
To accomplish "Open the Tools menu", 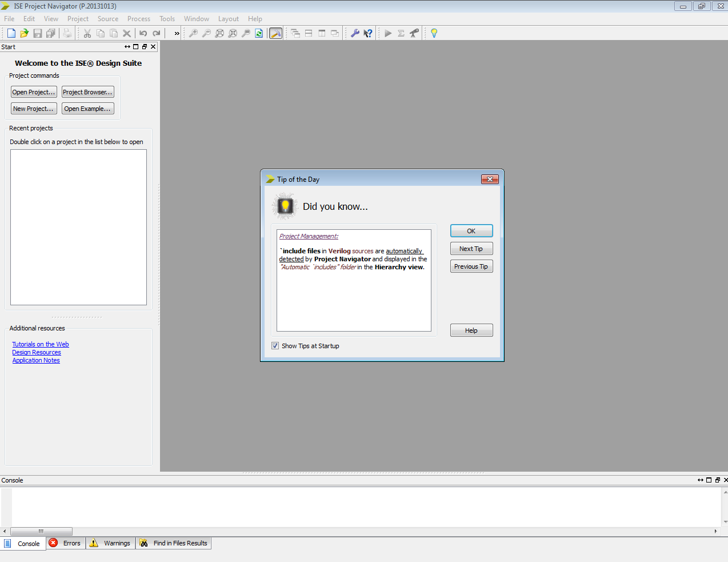I will (x=167, y=19).
